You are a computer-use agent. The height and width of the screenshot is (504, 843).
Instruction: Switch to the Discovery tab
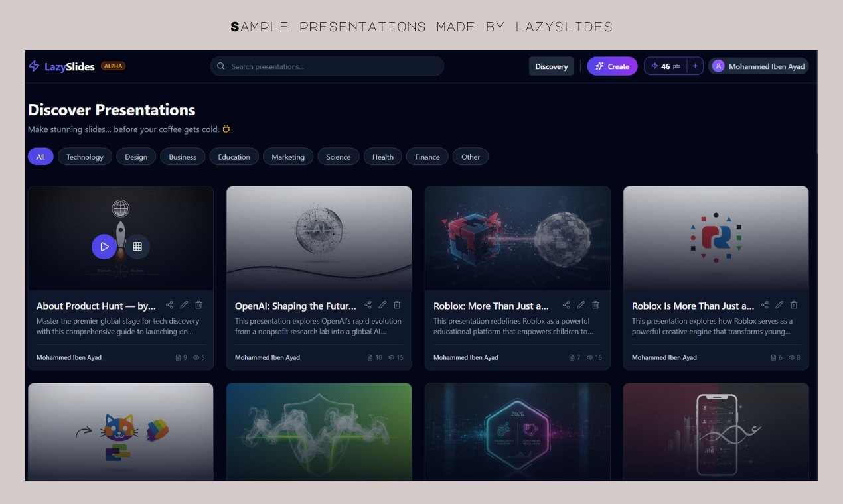click(x=551, y=66)
